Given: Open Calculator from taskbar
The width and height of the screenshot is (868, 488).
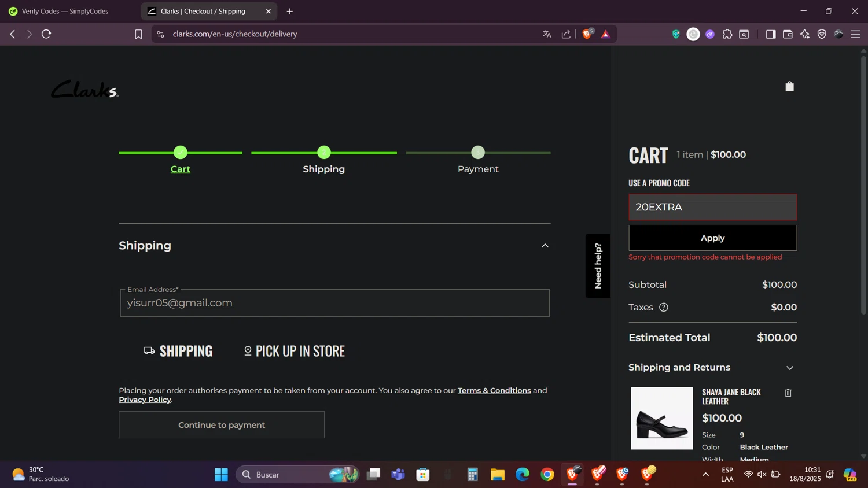Looking at the screenshot, I should tap(473, 475).
